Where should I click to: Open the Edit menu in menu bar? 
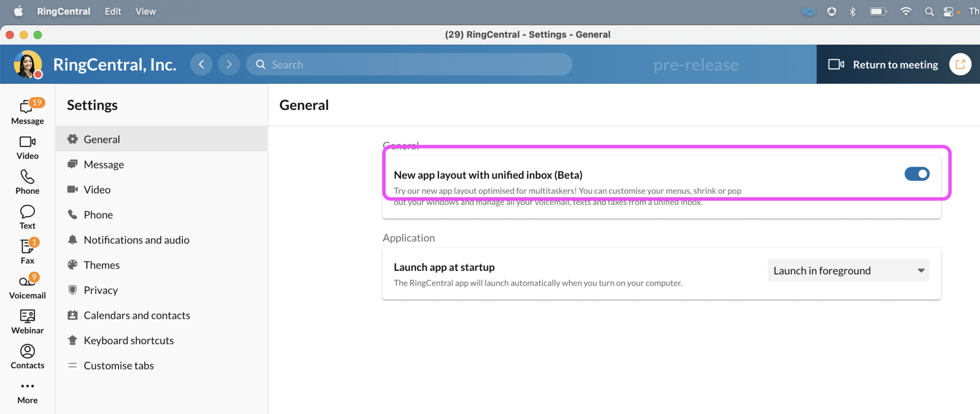click(x=112, y=11)
